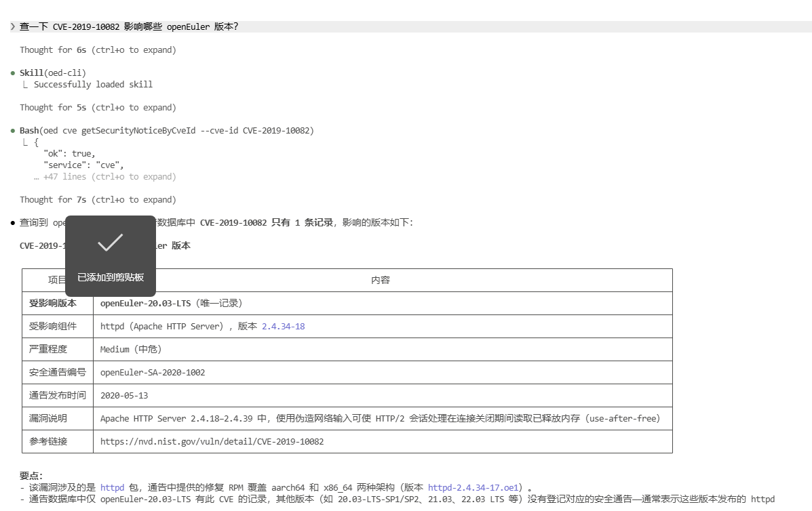Click the prompt chevron before the query

click(13, 27)
